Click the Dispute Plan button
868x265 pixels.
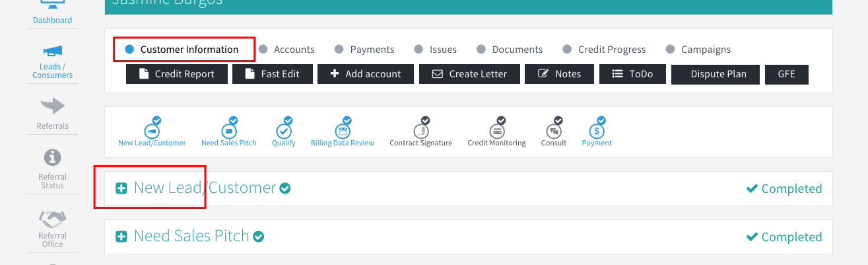click(x=716, y=74)
